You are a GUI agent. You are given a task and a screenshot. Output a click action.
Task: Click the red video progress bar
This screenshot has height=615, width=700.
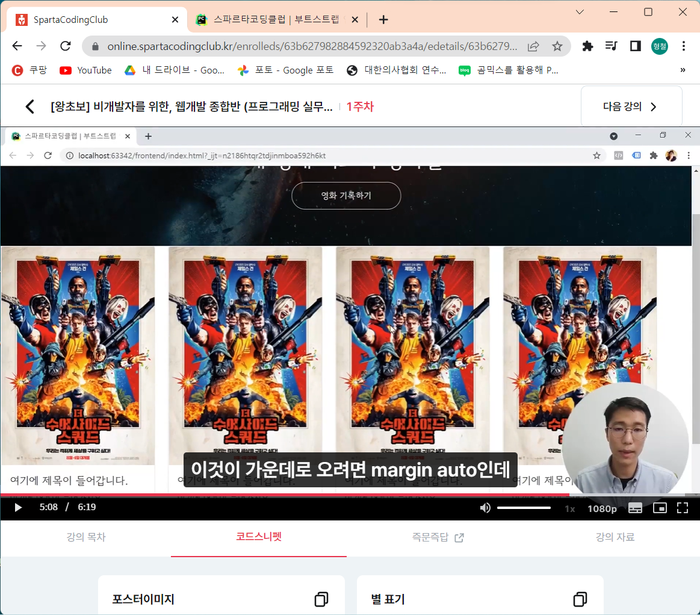[x=285, y=495]
